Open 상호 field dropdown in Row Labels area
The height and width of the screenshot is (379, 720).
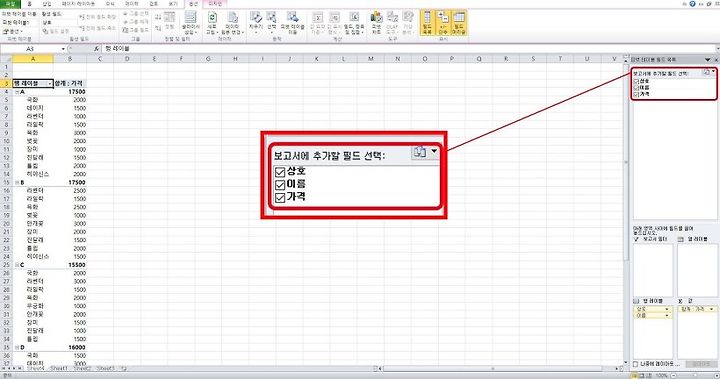pyautogui.click(x=667, y=309)
